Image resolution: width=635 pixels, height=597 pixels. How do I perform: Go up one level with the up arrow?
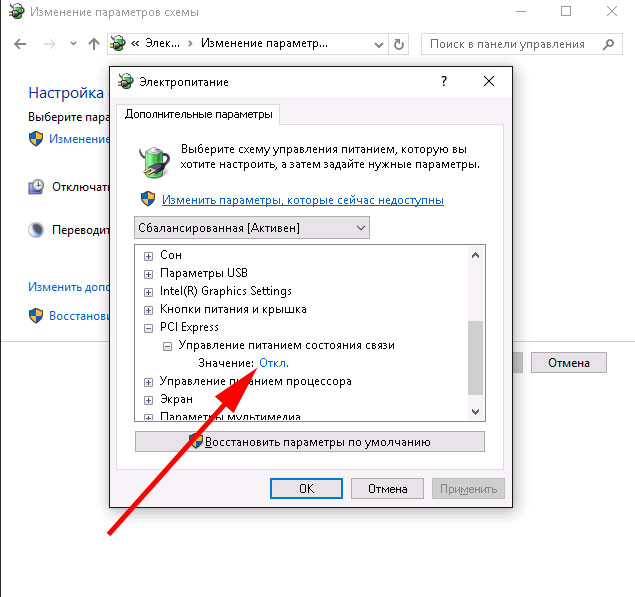[94, 44]
